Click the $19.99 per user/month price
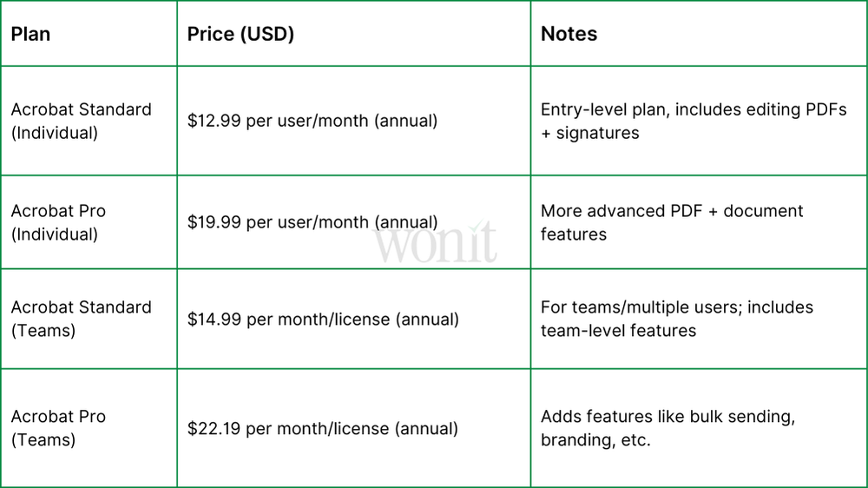This screenshot has height=488, width=868. point(312,222)
